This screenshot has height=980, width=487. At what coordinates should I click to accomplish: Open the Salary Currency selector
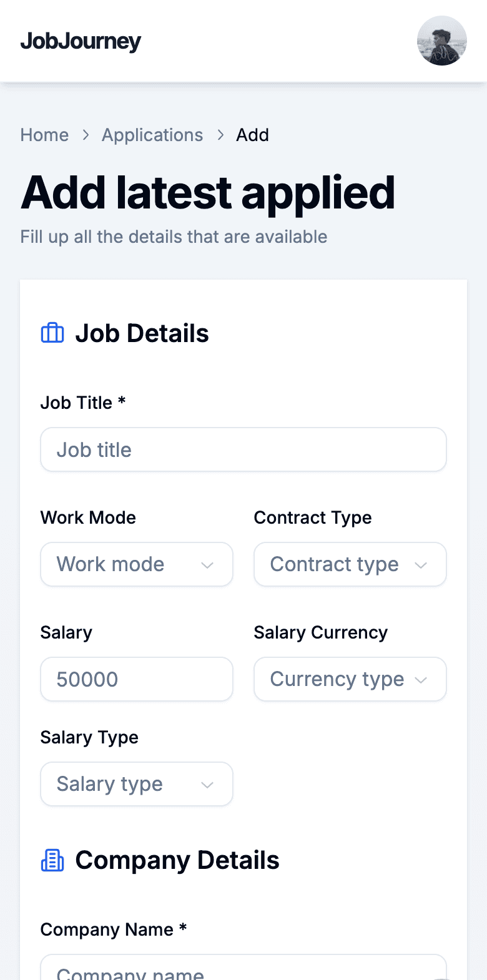coord(350,679)
